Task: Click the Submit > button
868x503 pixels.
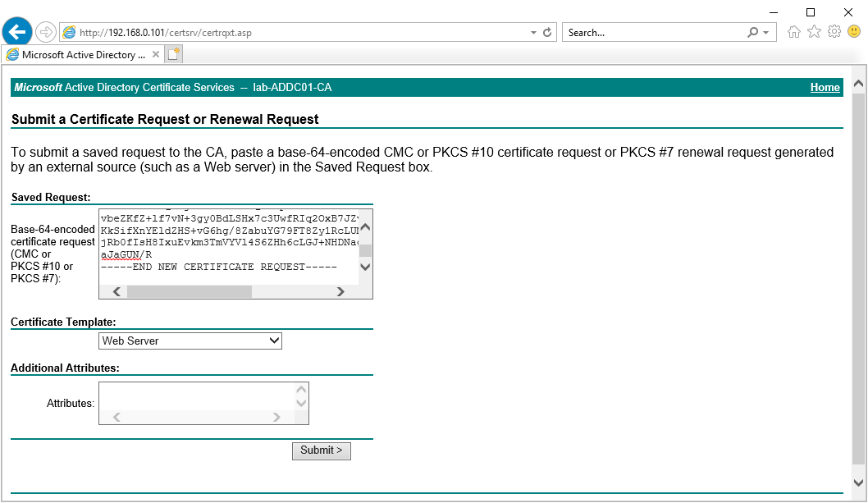Action: 321,450
